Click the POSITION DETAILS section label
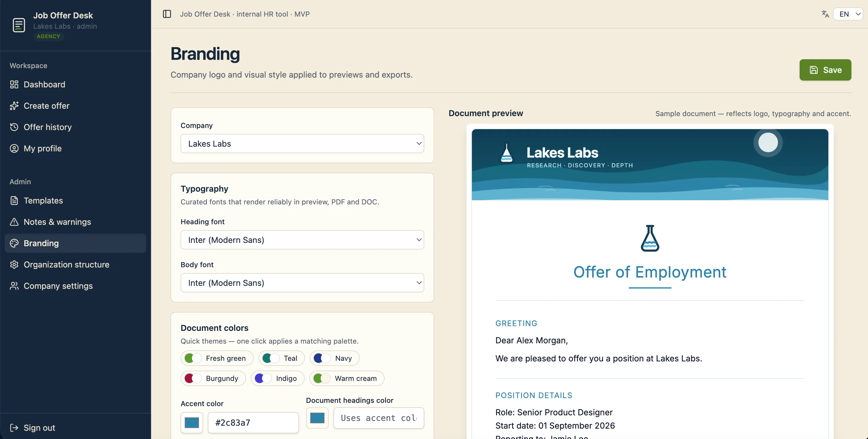868x439 pixels. (534, 395)
